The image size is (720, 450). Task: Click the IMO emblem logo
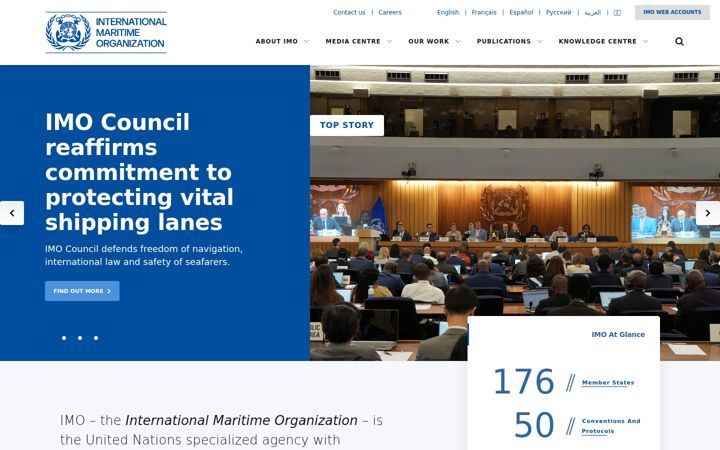[x=68, y=32]
